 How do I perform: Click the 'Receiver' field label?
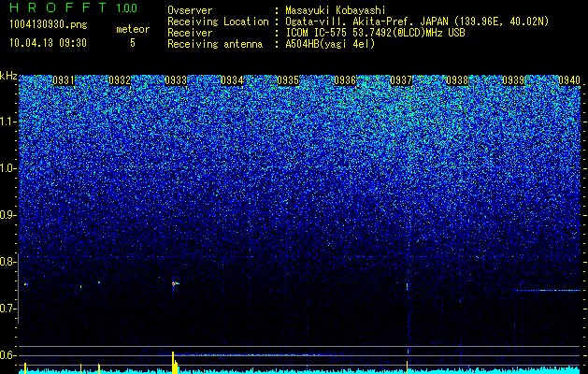point(190,33)
